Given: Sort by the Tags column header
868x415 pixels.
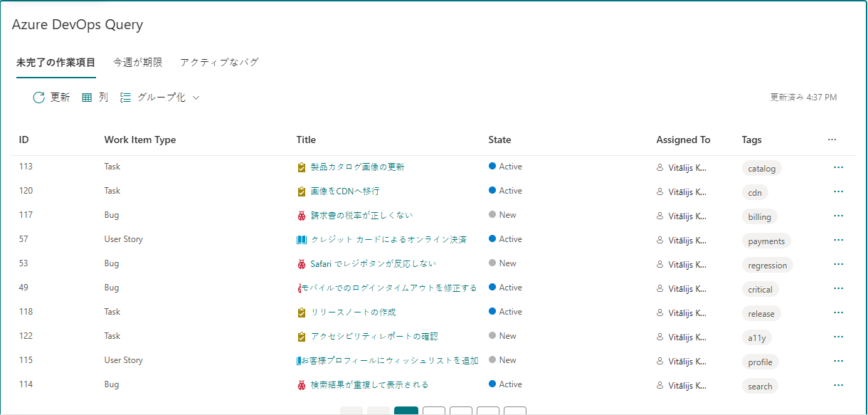Looking at the screenshot, I should [751, 140].
